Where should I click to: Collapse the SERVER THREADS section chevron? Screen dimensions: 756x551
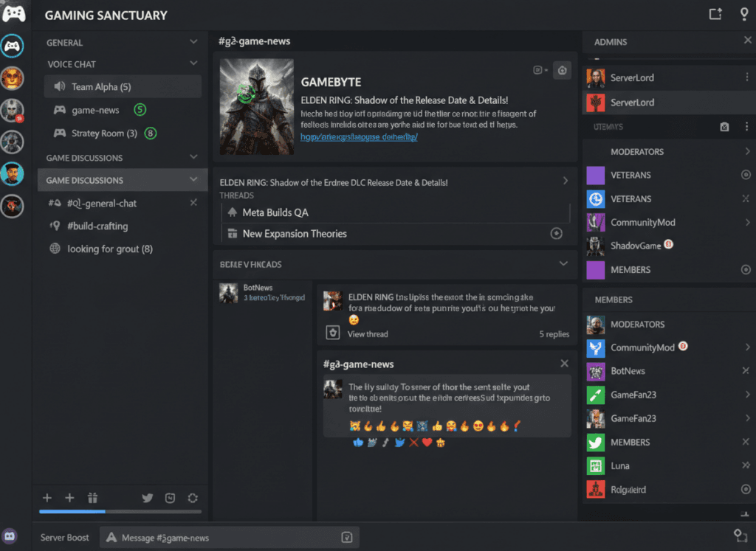(x=564, y=264)
